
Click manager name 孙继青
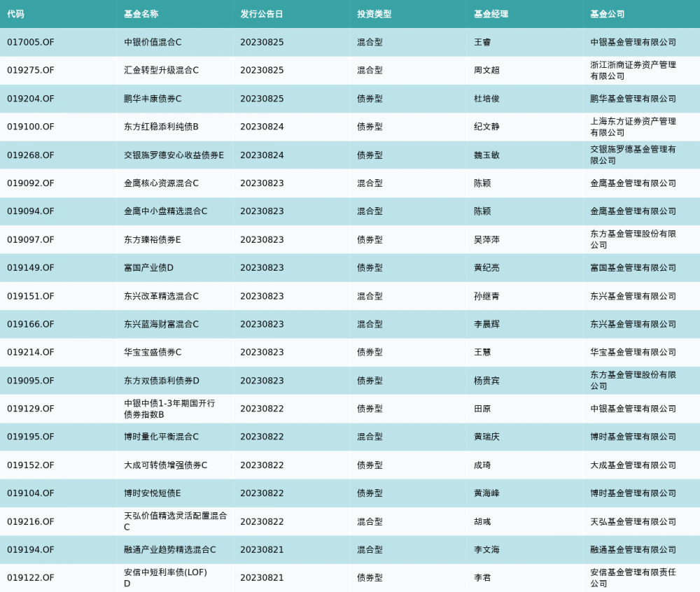[486, 296]
